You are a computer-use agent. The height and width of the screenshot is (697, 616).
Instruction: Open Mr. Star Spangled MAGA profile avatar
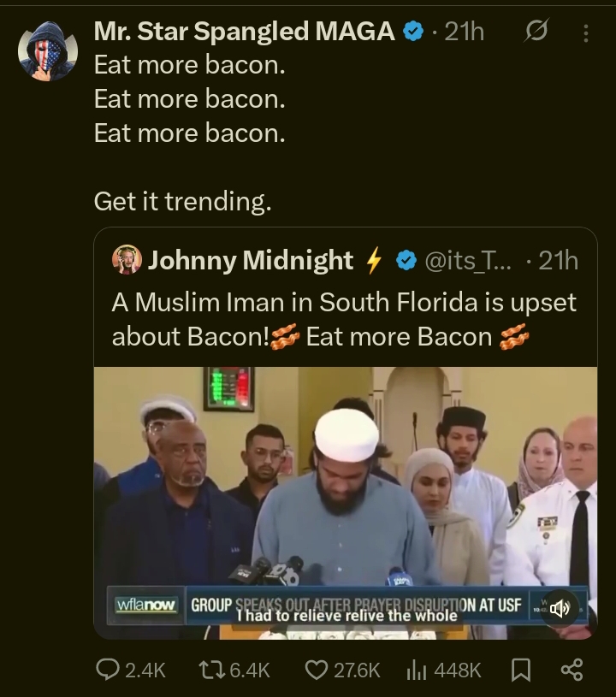[x=48, y=51]
